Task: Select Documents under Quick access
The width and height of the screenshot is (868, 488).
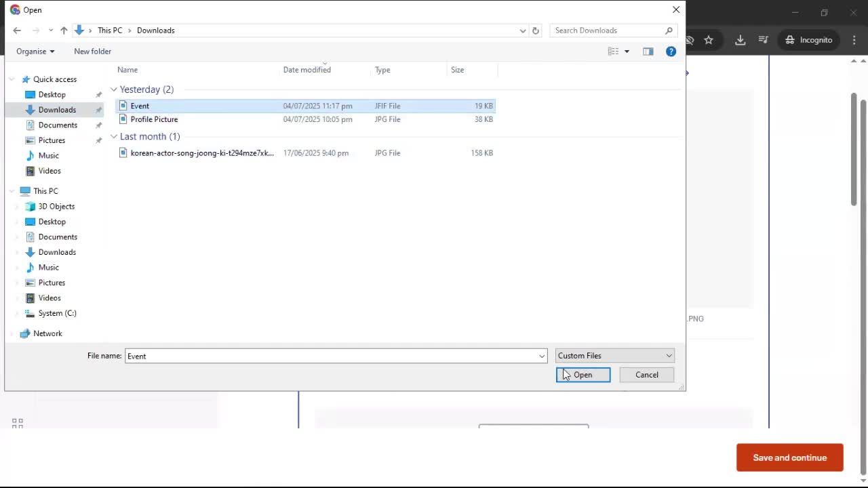Action: 58,125
